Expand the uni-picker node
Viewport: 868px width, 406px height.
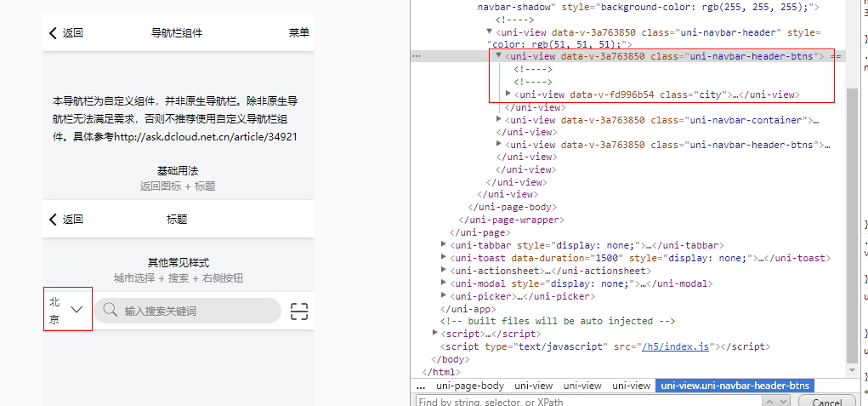[444, 295]
